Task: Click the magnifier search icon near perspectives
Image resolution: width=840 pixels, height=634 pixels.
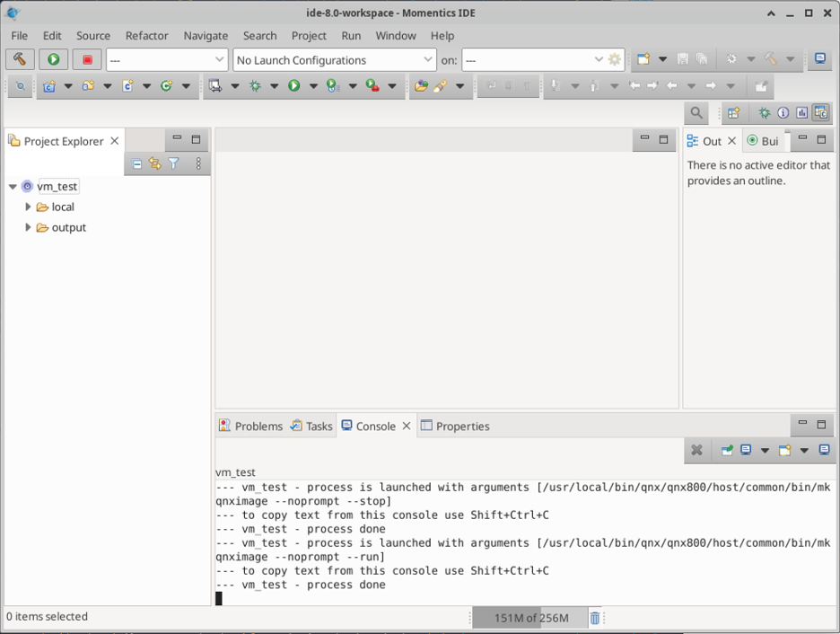Action: coord(696,113)
